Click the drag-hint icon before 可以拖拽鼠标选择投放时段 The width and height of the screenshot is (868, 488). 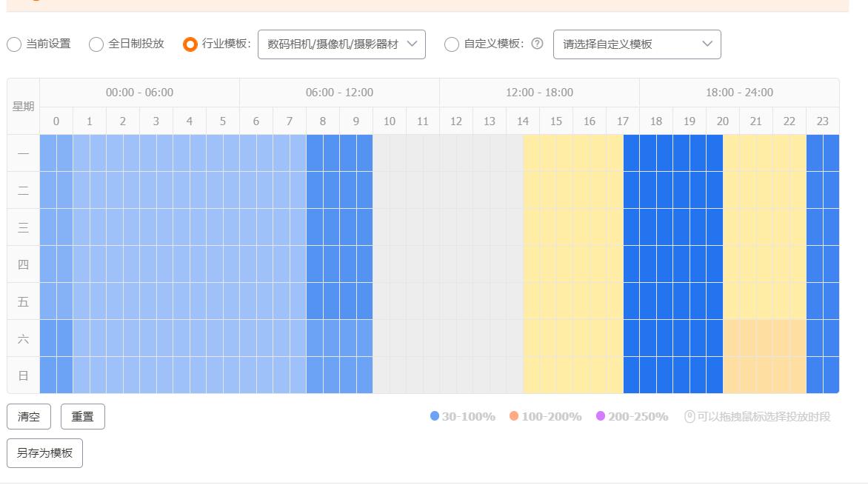[x=690, y=417]
